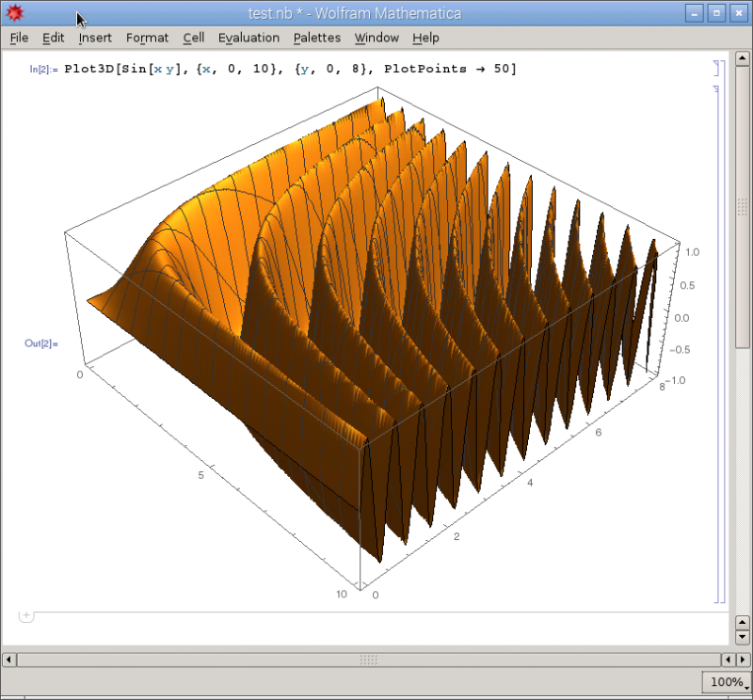Click inside the Plot3D input expression
The height and width of the screenshot is (700, 753).
[x=290, y=69]
